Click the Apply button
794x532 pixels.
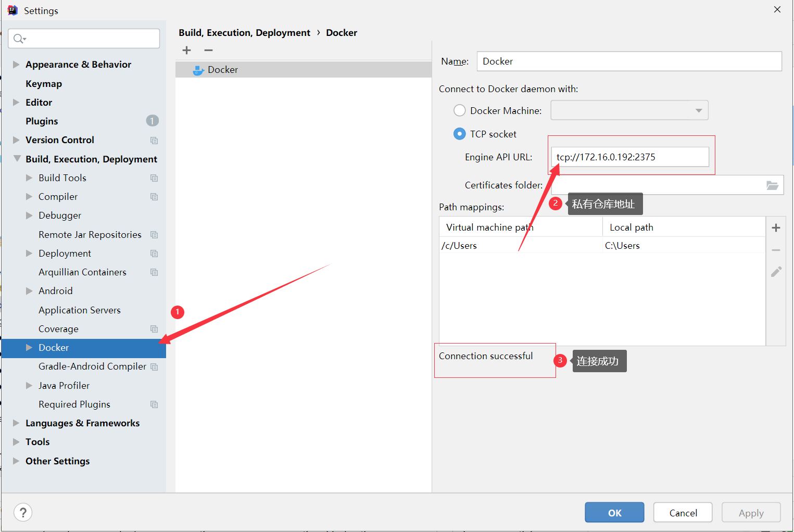[x=751, y=513]
